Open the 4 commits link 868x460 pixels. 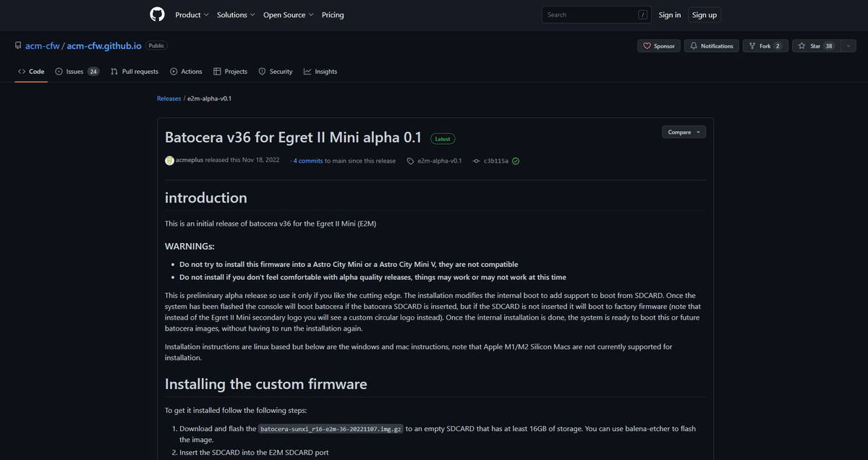[x=308, y=161]
